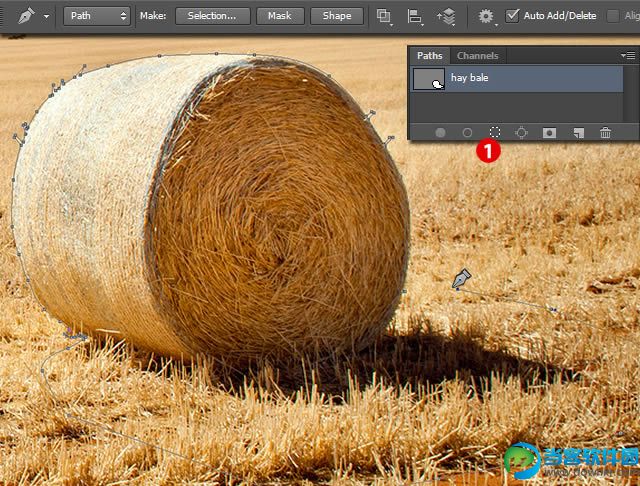The image size is (640, 486).
Task: Click the Mask button
Action: 280,16
